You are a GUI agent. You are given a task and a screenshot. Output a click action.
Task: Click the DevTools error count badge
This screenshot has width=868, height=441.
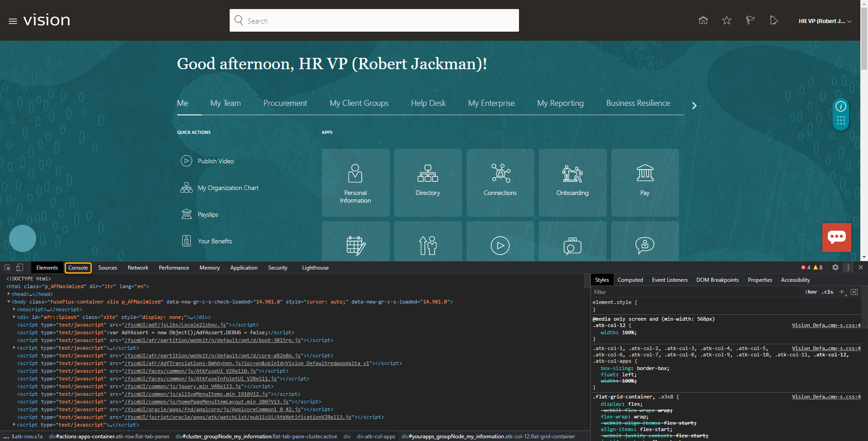806,267
